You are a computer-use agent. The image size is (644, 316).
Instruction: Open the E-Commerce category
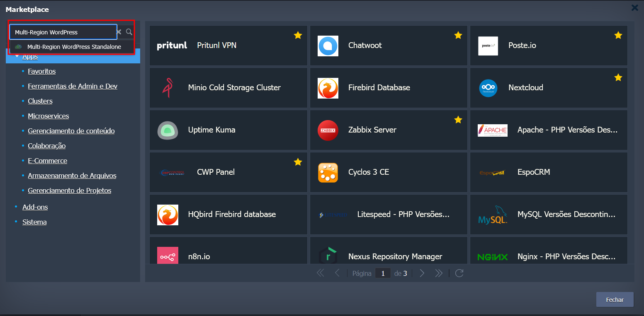[x=48, y=161]
